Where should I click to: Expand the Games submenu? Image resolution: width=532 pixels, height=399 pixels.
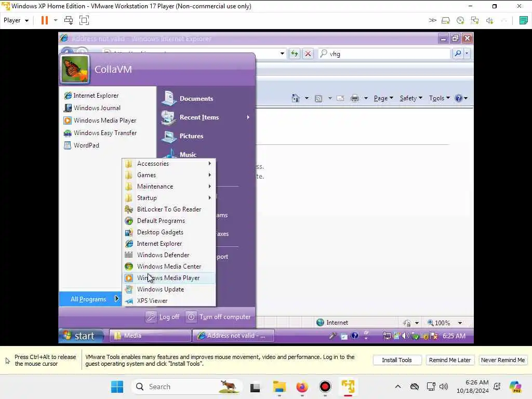click(169, 175)
